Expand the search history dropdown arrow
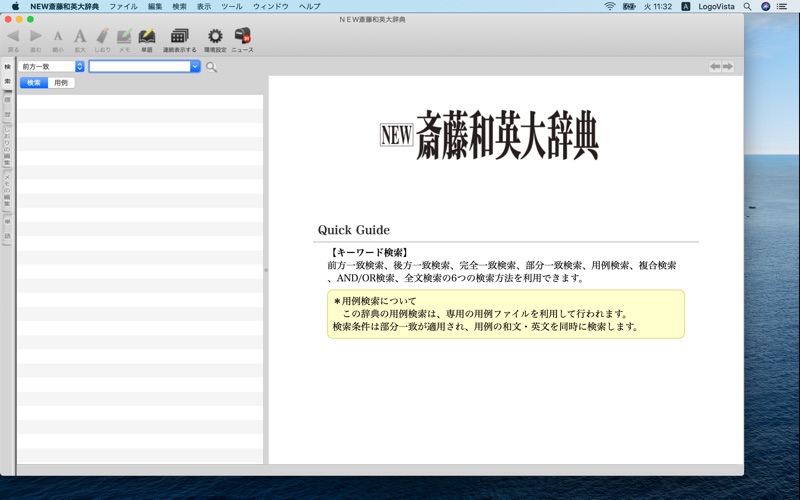This screenshot has height=500, width=800. click(195, 66)
